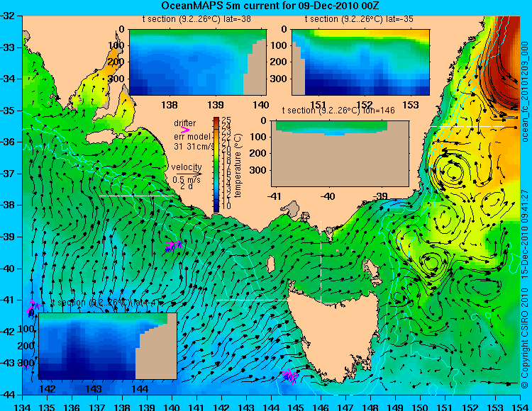Click '-41' on the lon=146 inset axis
This screenshot has height=411, width=532.
coord(275,196)
